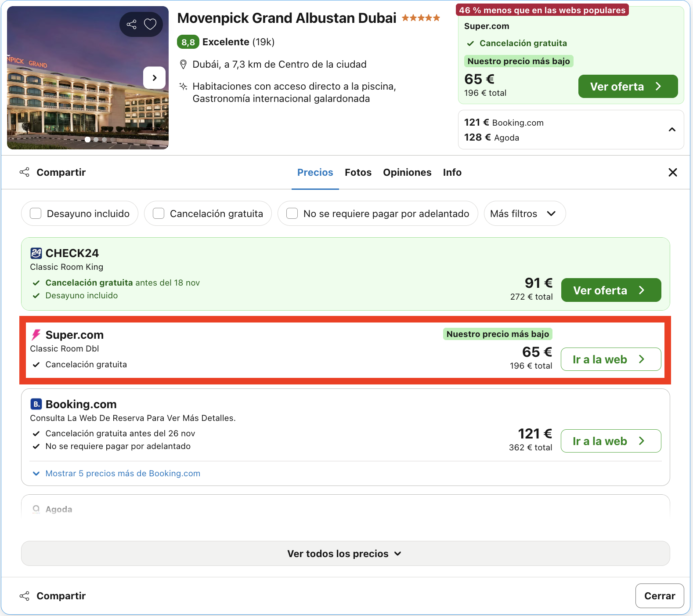693x616 pixels.
Task: Click the Classic Room Dbl text
Action: click(65, 348)
